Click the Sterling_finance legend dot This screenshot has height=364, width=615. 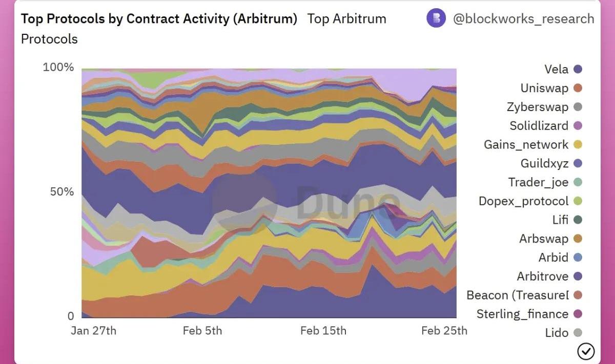click(578, 314)
